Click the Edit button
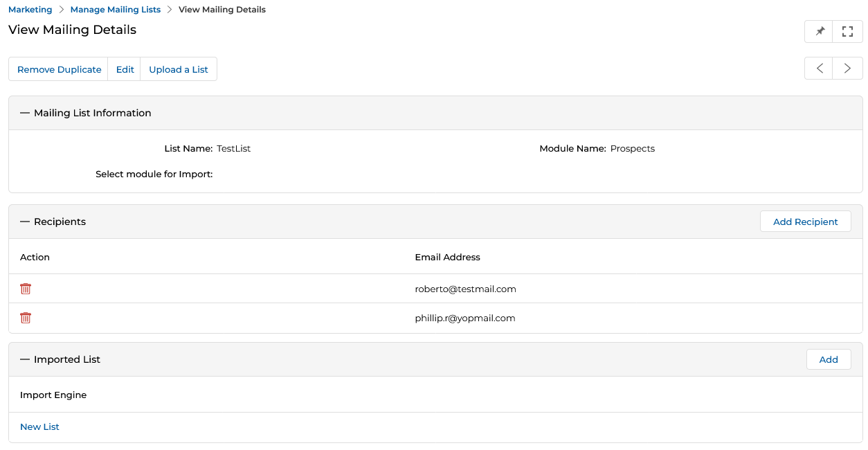Image resolution: width=868 pixels, height=450 pixels. [x=125, y=69]
